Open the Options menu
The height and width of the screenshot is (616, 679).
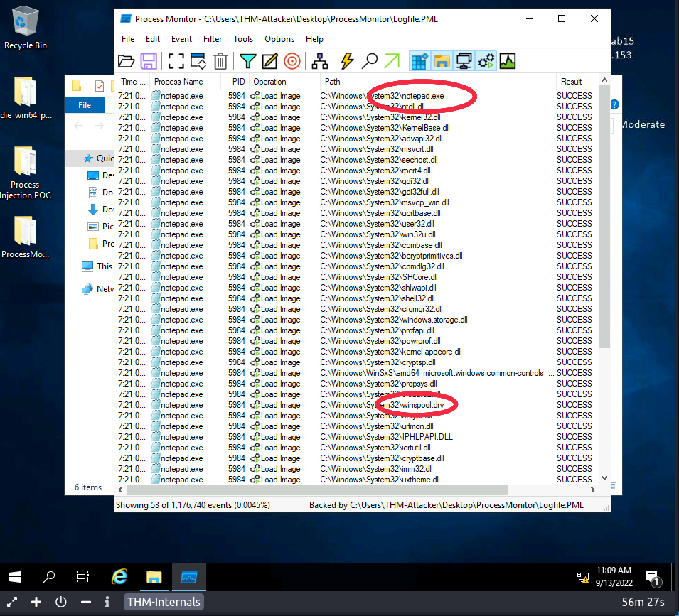(x=279, y=39)
